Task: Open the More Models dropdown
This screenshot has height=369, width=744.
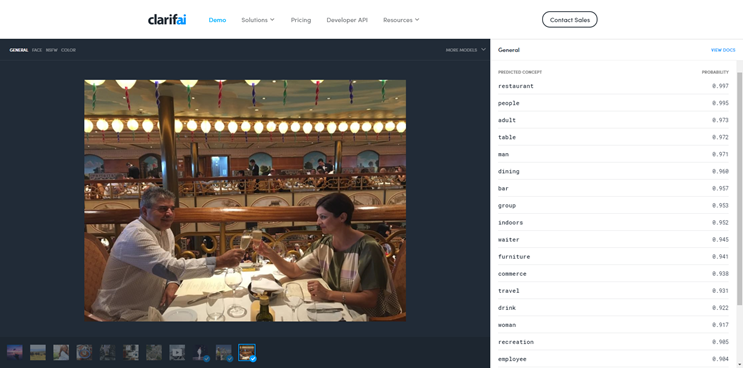Action: [x=466, y=50]
